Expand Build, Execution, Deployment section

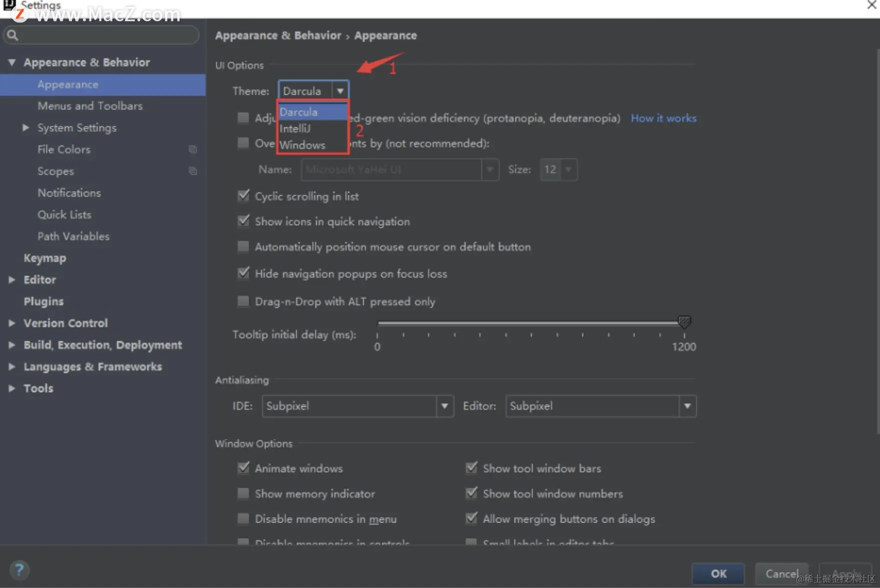[x=11, y=345]
